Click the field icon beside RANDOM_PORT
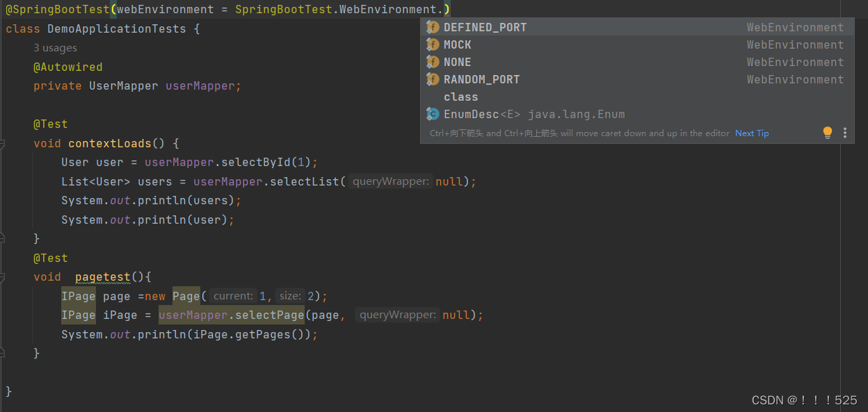This screenshot has width=868, height=412. point(433,79)
